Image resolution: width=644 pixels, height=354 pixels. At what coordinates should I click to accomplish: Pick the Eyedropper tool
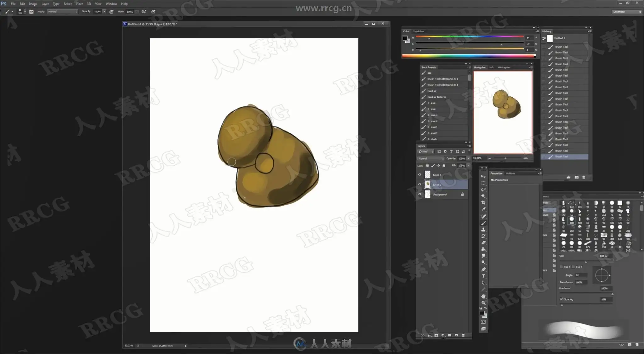[483, 209]
